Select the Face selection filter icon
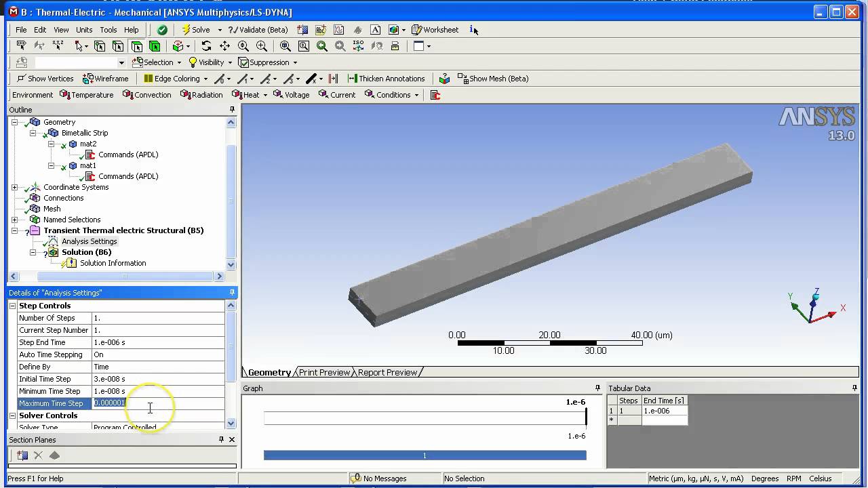The height and width of the screenshot is (488, 868). [136, 46]
